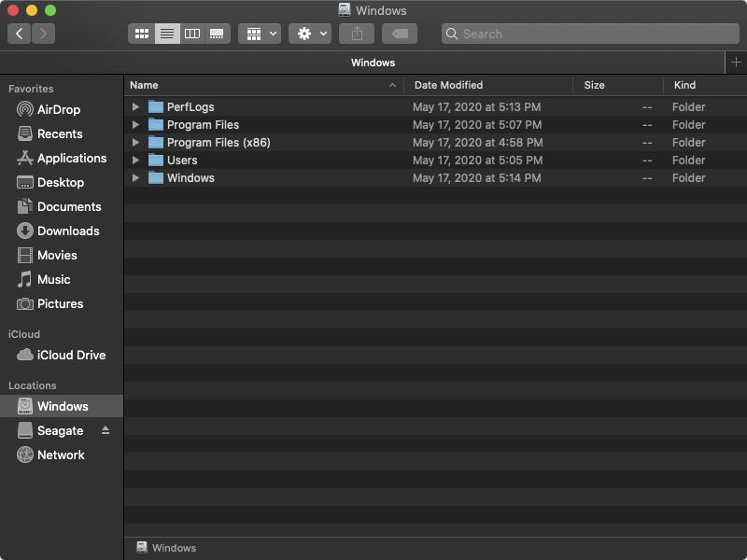The width and height of the screenshot is (747, 560).
Task: Open iCloud Drive in the sidebar
Action: [61, 356]
